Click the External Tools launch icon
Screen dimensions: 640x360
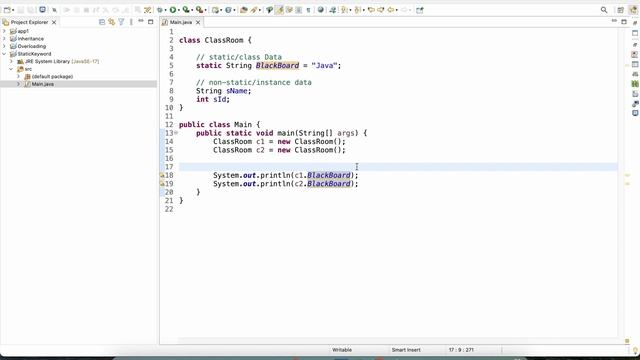pyautogui.click(x=199, y=10)
